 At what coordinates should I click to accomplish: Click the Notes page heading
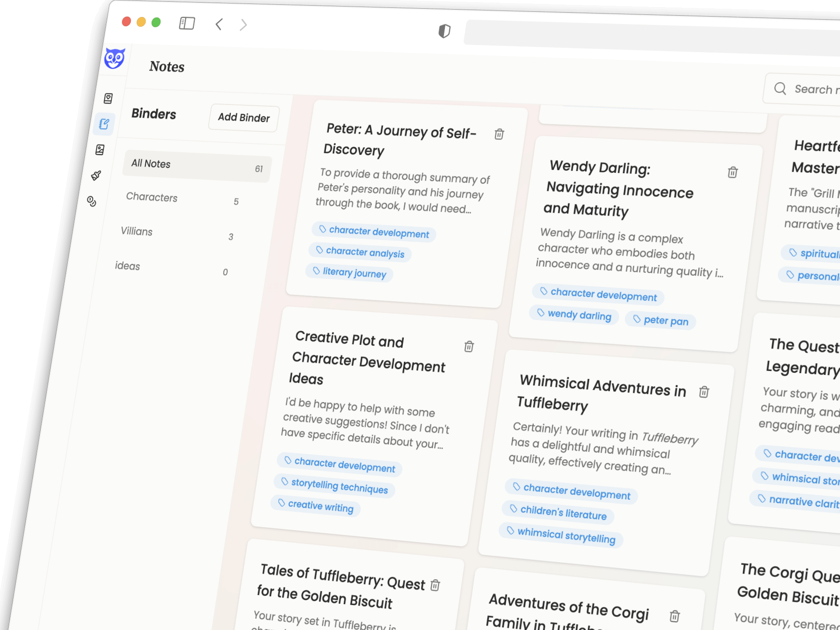[x=167, y=66]
